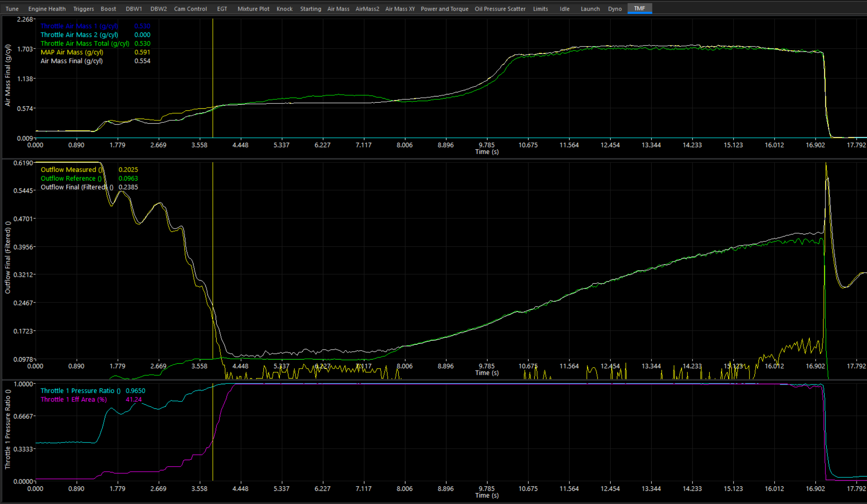867x504 pixels.
Task: Click the Pressure Ratio value 0.9650
Action: [135, 391]
